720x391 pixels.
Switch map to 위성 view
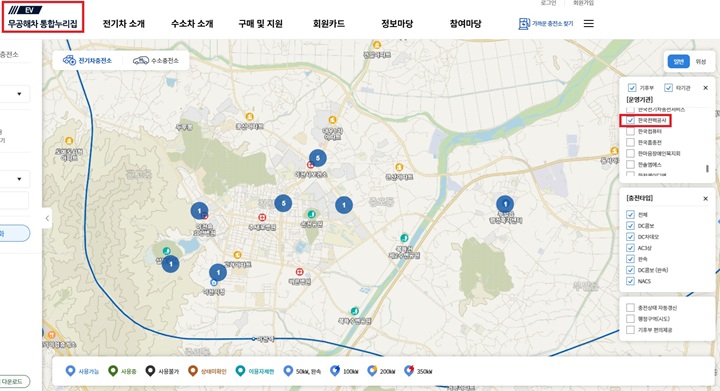click(x=700, y=61)
